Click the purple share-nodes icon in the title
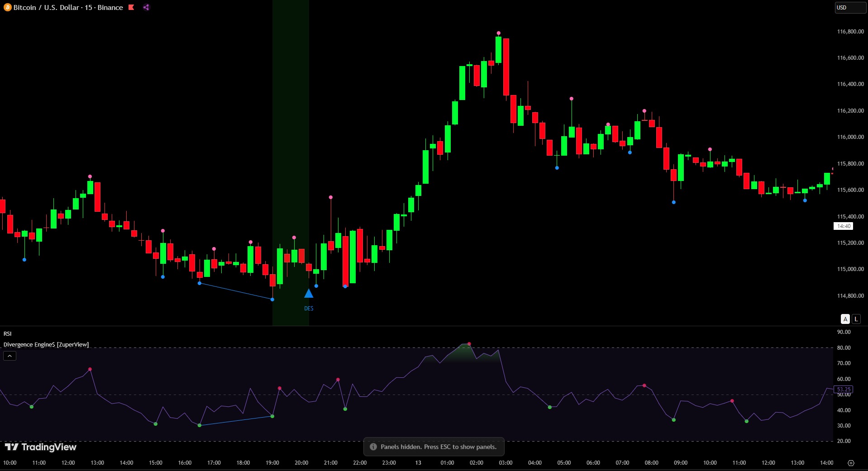This screenshot has height=471, width=868. (146, 7)
